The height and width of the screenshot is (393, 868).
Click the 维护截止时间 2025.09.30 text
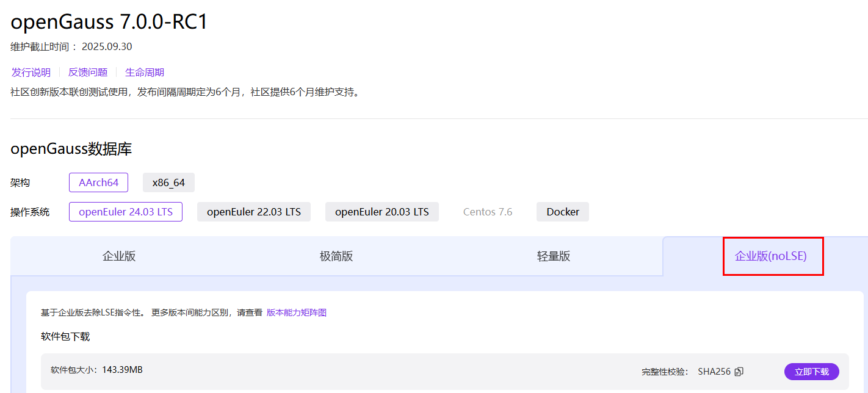71,47
